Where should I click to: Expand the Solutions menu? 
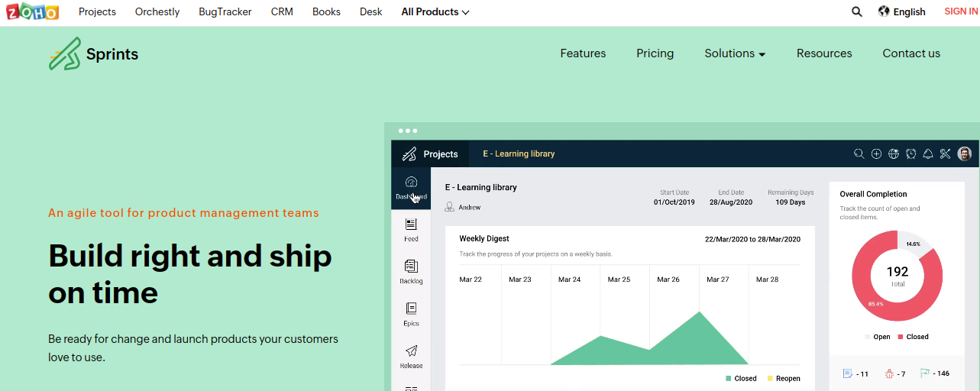coord(735,53)
